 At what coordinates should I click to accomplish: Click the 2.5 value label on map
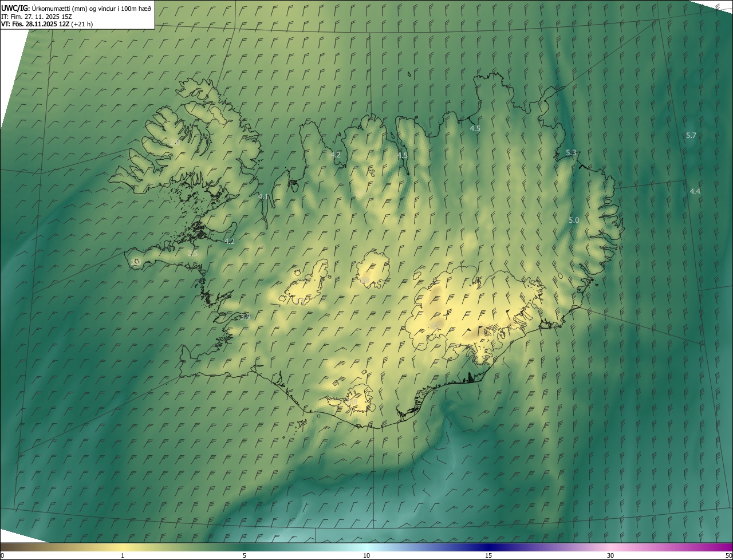pos(193,253)
